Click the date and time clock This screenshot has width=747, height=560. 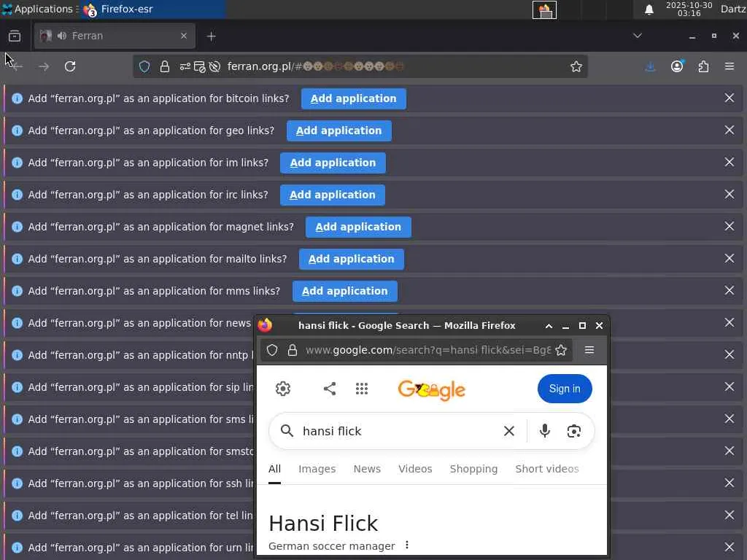pos(689,9)
